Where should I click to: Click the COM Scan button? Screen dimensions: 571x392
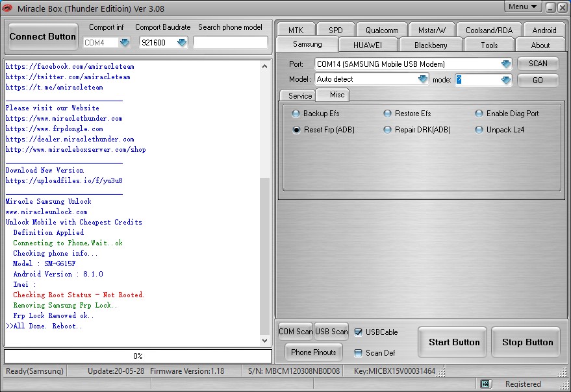(296, 332)
